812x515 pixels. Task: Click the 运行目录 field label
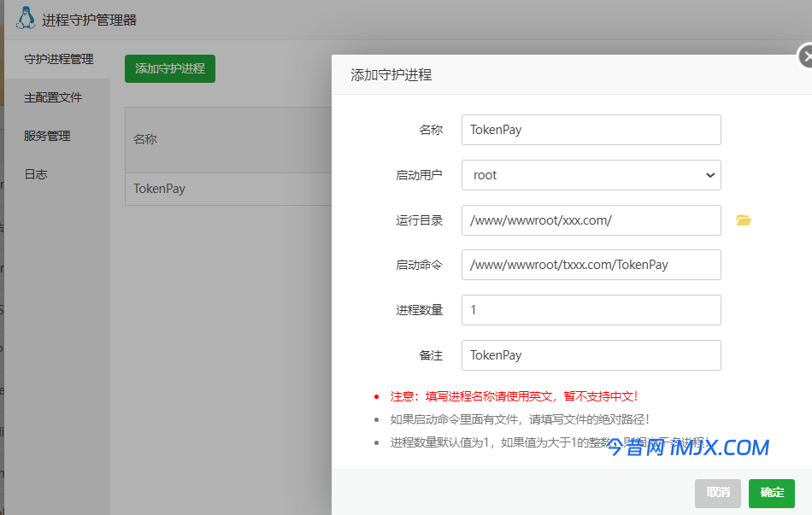[x=419, y=220]
